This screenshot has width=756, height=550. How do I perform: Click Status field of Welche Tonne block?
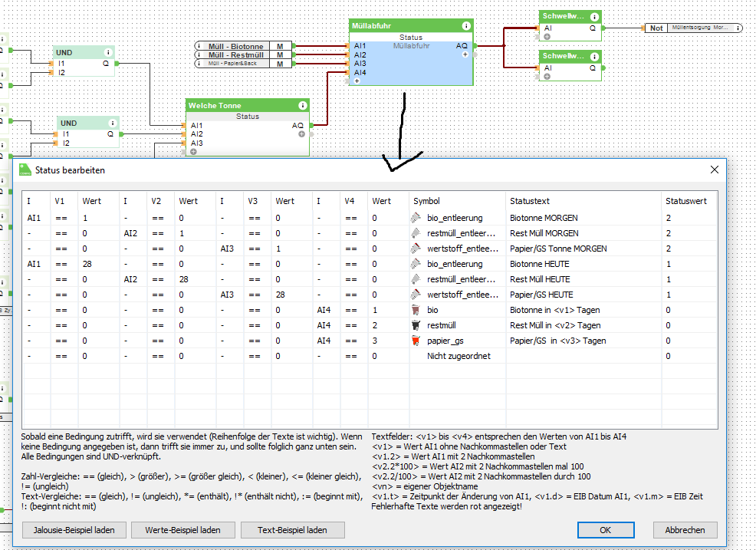coord(248,117)
